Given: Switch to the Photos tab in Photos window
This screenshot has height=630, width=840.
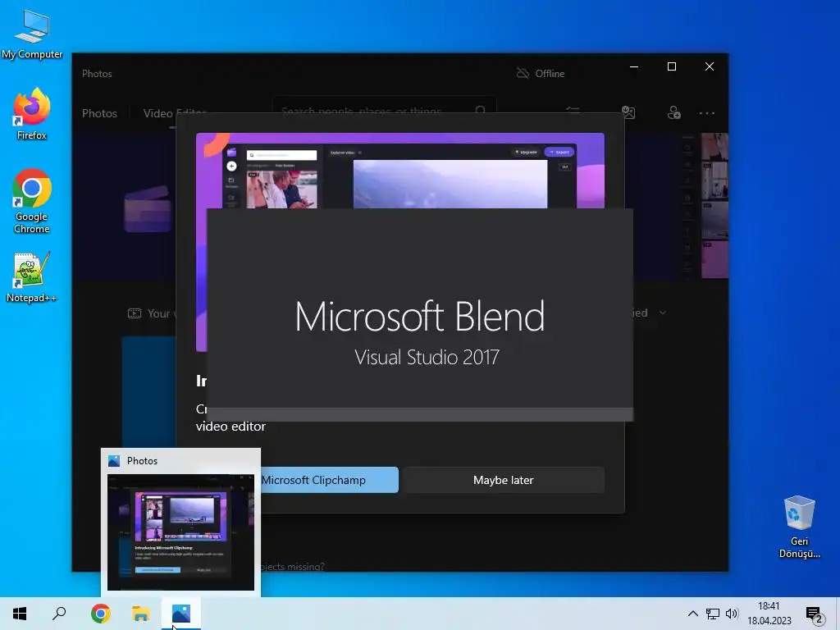Looking at the screenshot, I should [99, 113].
